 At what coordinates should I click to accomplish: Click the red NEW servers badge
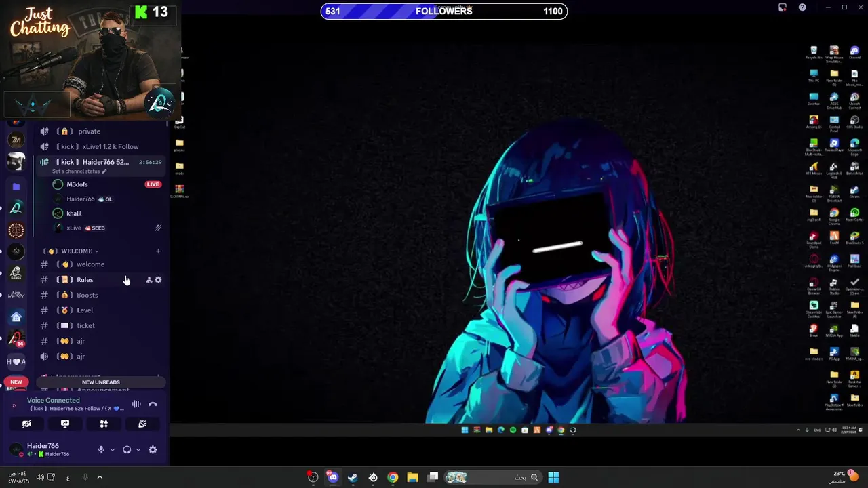(x=16, y=382)
